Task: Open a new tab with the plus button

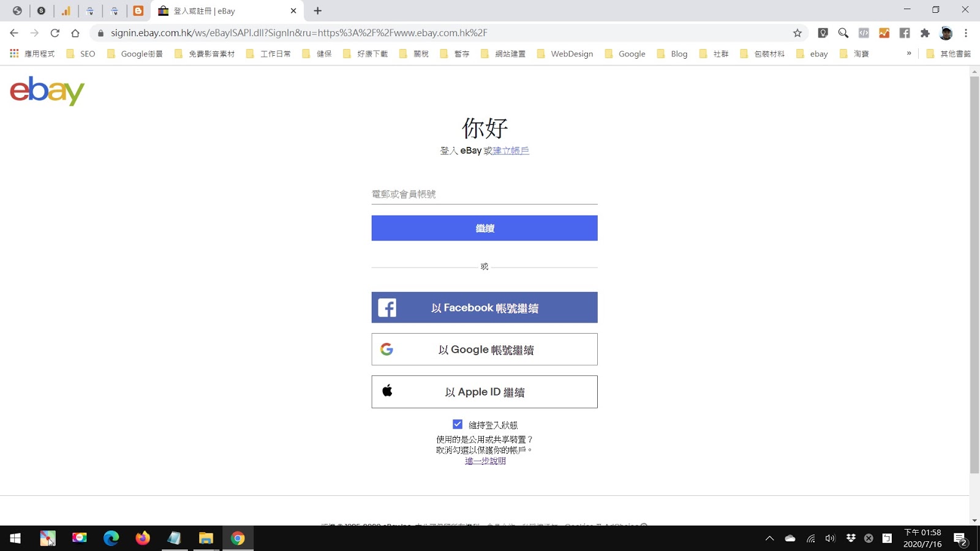Action: pos(317,10)
